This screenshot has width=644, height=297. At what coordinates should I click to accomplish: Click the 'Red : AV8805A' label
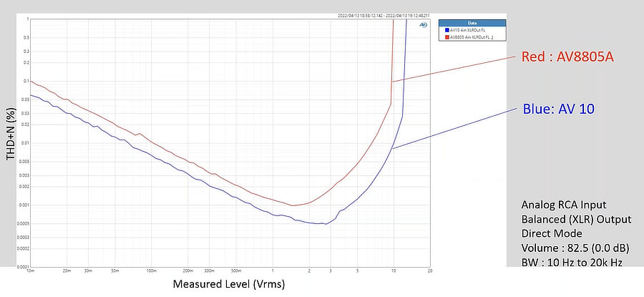567,57
